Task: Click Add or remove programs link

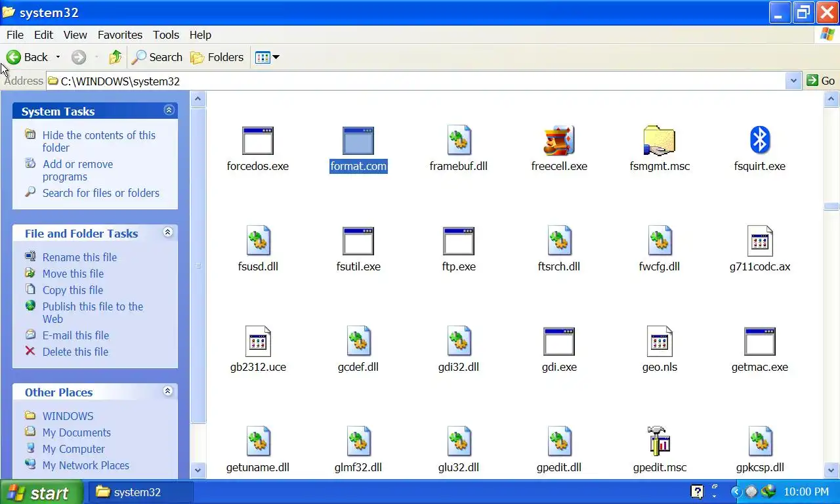Action: click(77, 171)
